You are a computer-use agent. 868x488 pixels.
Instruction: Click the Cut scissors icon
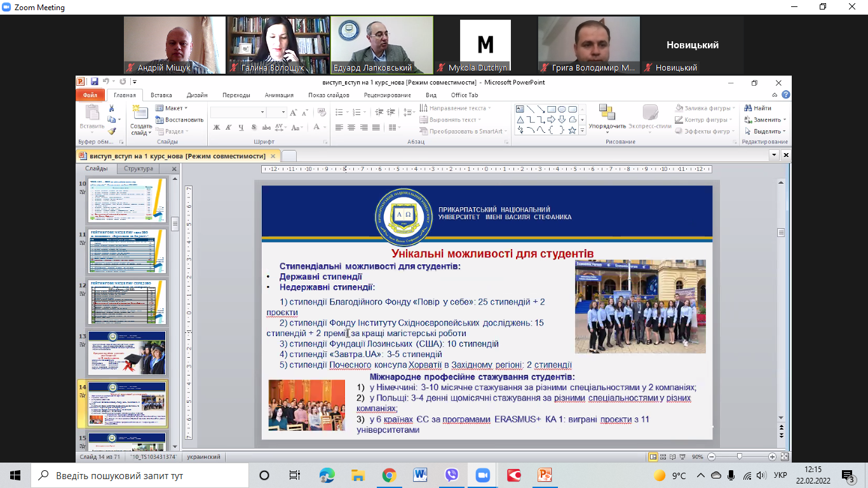[x=112, y=109]
